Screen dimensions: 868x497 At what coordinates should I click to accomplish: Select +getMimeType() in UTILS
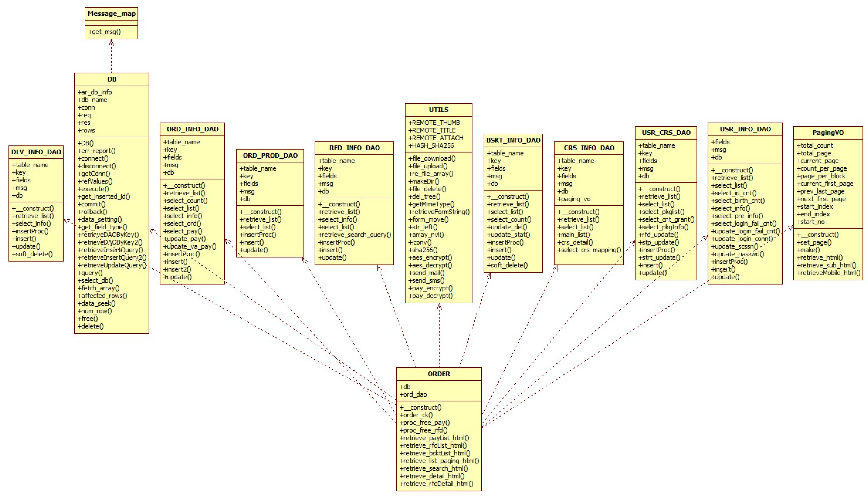[x=431, y=204]
